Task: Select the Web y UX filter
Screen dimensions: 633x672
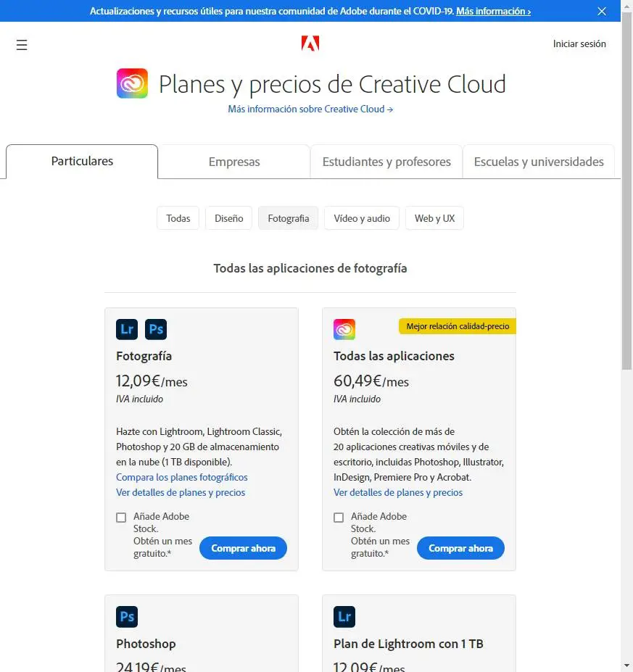Action: [x=434, y=218]
